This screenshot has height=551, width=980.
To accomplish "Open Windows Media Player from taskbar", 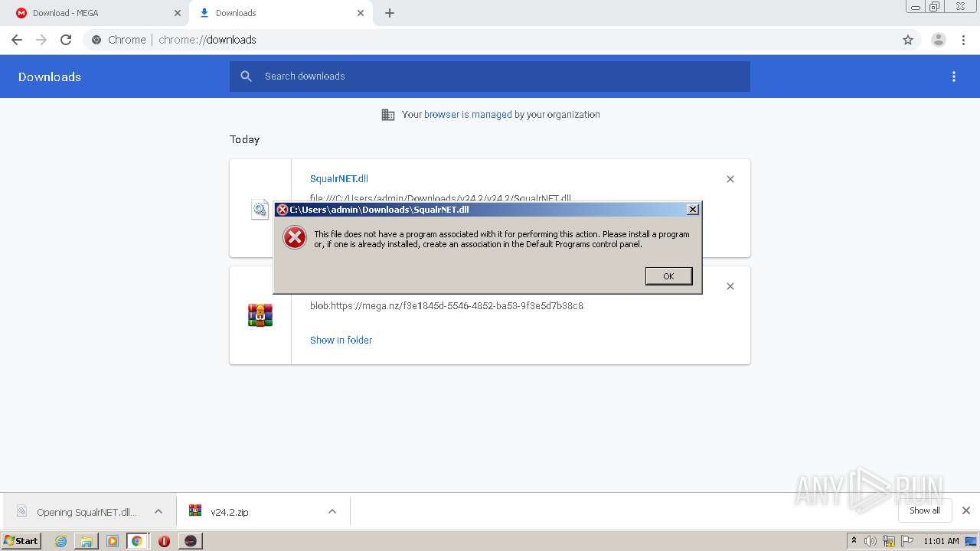I will pos(113,541).
